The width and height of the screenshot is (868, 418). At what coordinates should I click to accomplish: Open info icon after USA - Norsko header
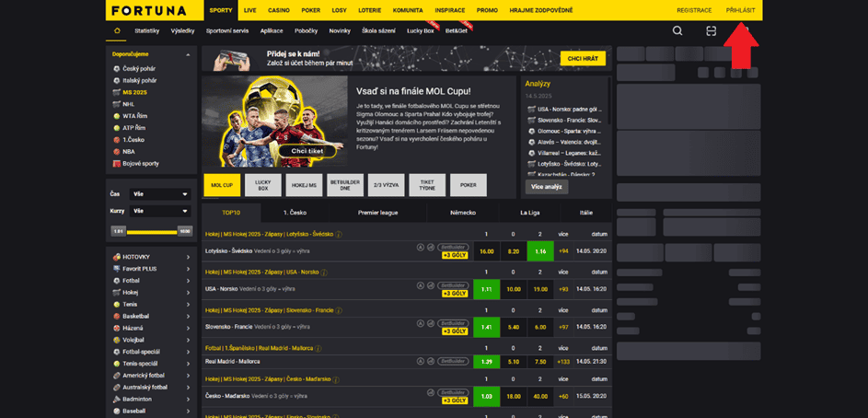pyautogui.click(x=324, y=273)
